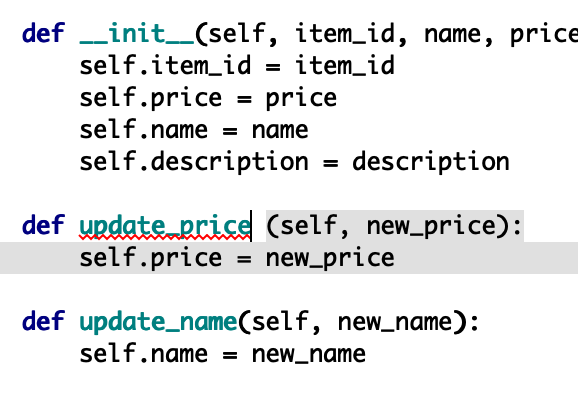Click the def keyword before update_price
This screenshot has height=404, width=578.
click(43, 226)
